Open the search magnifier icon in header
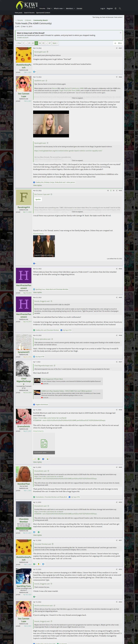 (120, 8)
